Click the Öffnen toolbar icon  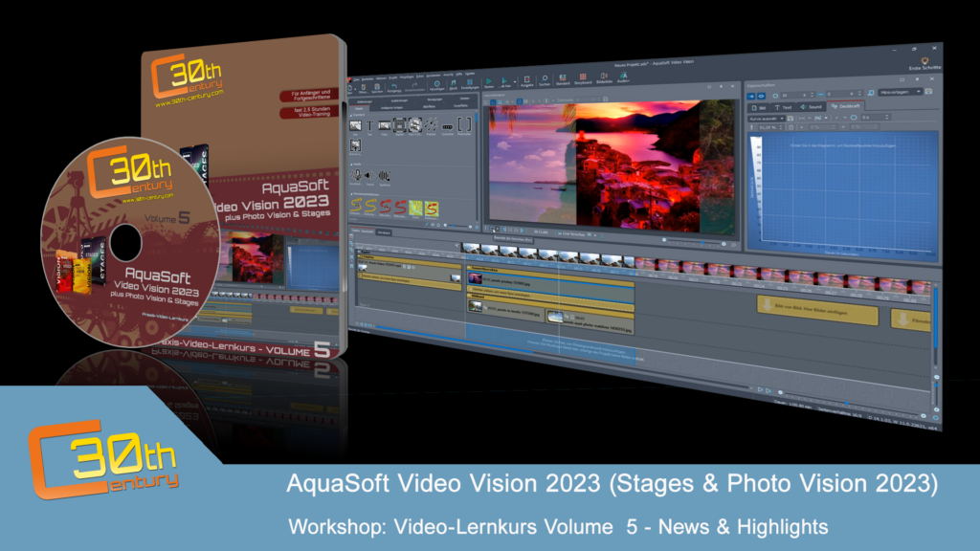coord(363,89)
